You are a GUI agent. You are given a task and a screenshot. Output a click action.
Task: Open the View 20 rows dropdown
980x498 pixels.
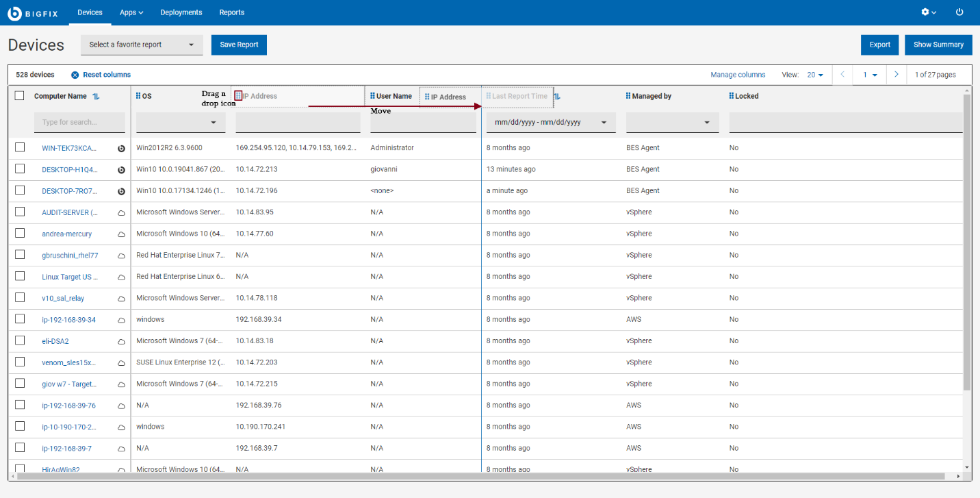[x=814, y=75]
